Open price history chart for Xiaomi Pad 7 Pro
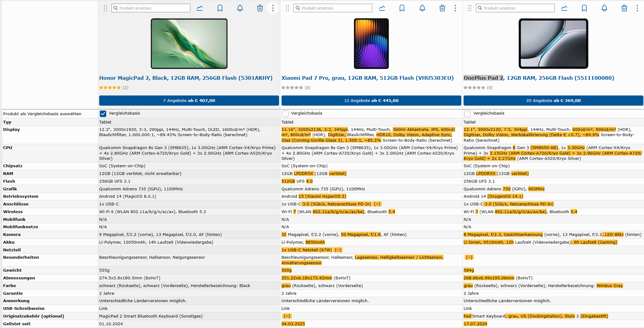644x328 pixels. 382,8
